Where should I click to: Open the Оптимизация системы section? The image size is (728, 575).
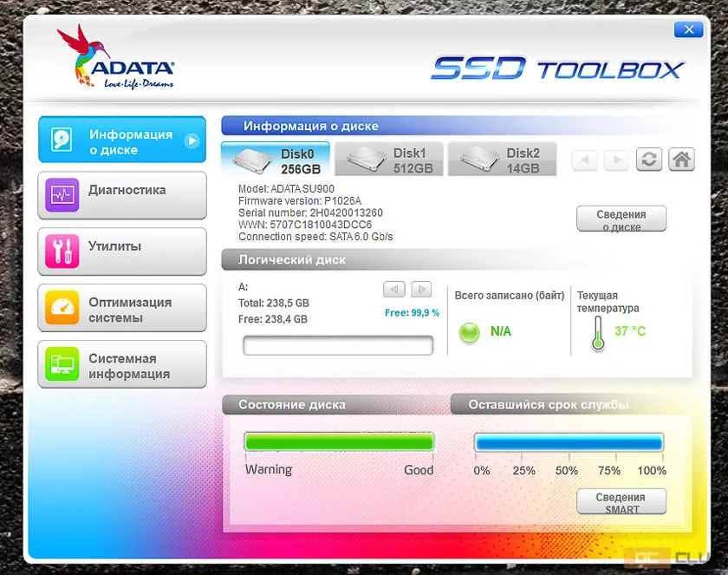click(x=122, y=308)
